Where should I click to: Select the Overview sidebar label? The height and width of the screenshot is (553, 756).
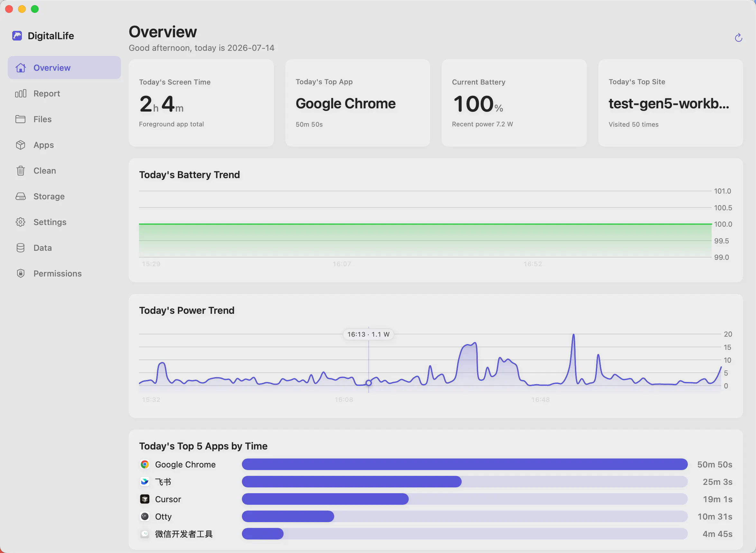(x=52, y=68)
